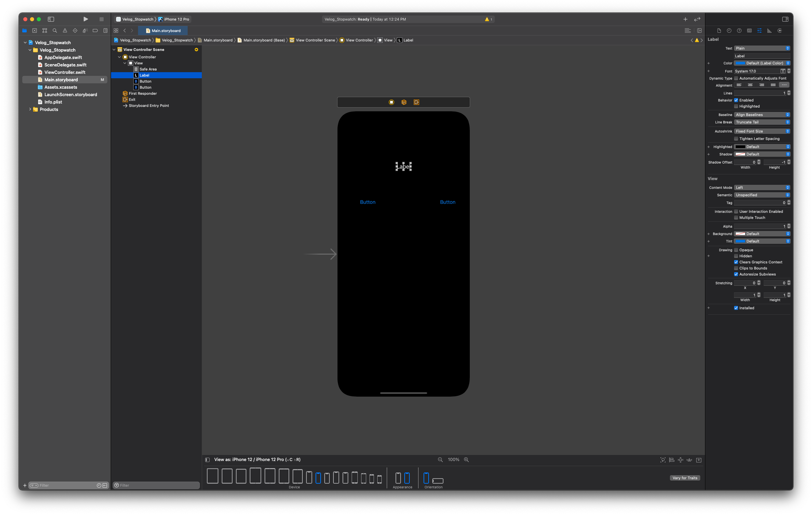812x515 pixels.
Task: Expand the Products folder
Action: [x=30, y=109]
